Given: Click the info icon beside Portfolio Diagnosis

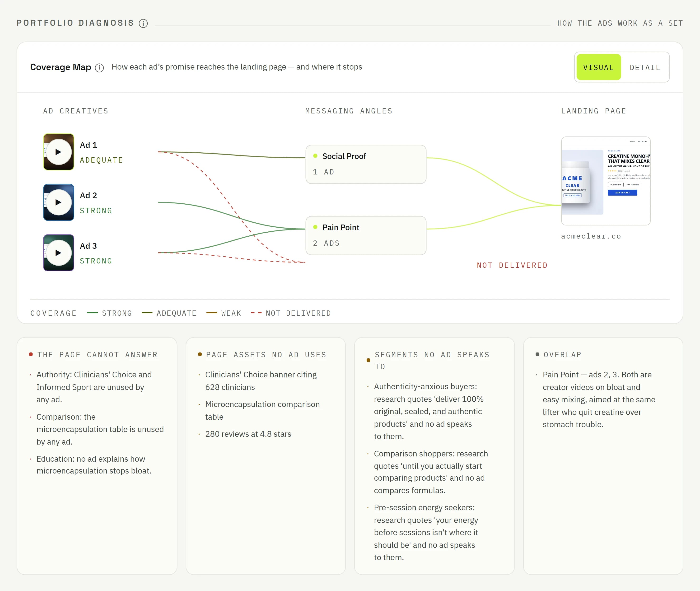Looking at the screenshot, I should tap(143, 23).
